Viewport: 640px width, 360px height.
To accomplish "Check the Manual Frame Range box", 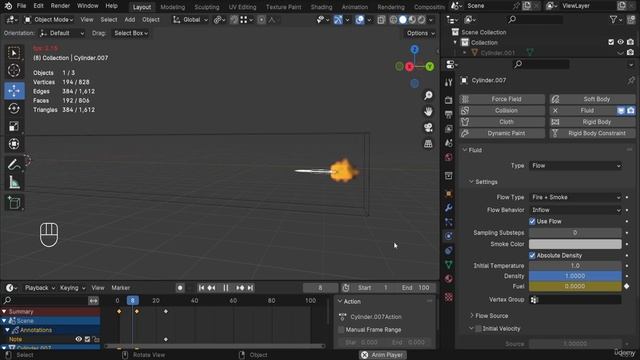I will click(x=341, y=330).
